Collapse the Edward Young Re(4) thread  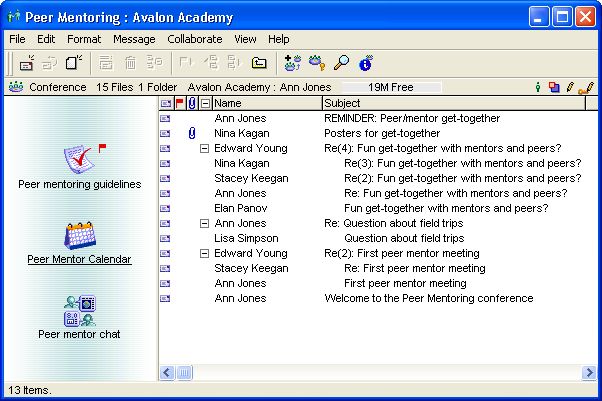coord(205,148)
